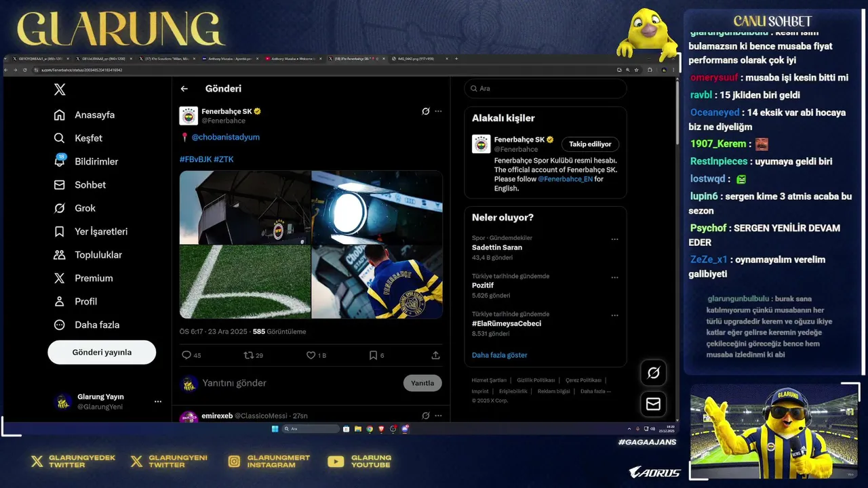Image resolution: width=868 pixels, height=488 pixels.
Task: Open the Sadettin Saran trend
Action: (x=497, y=247)
